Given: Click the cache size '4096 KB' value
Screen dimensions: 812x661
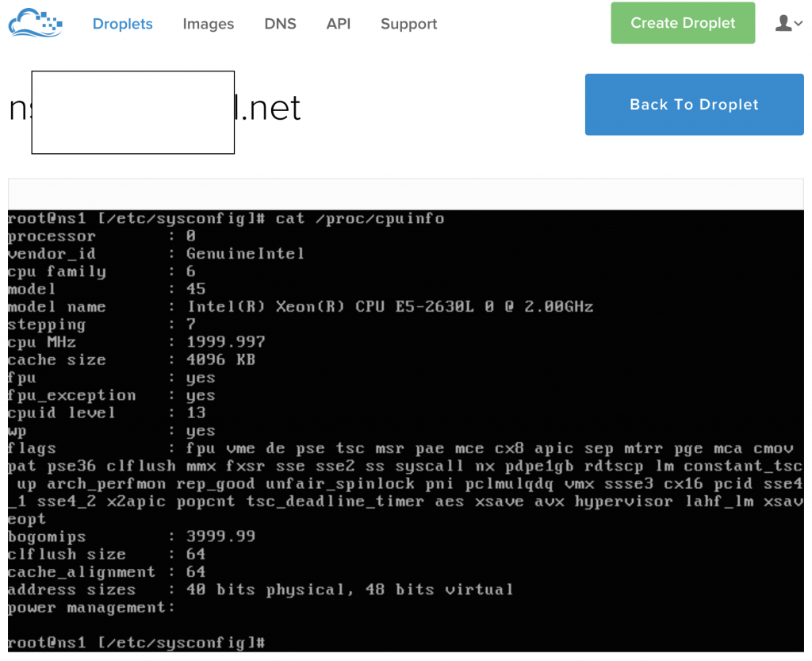Looking at the screenshot, I should tap(220, 359).
